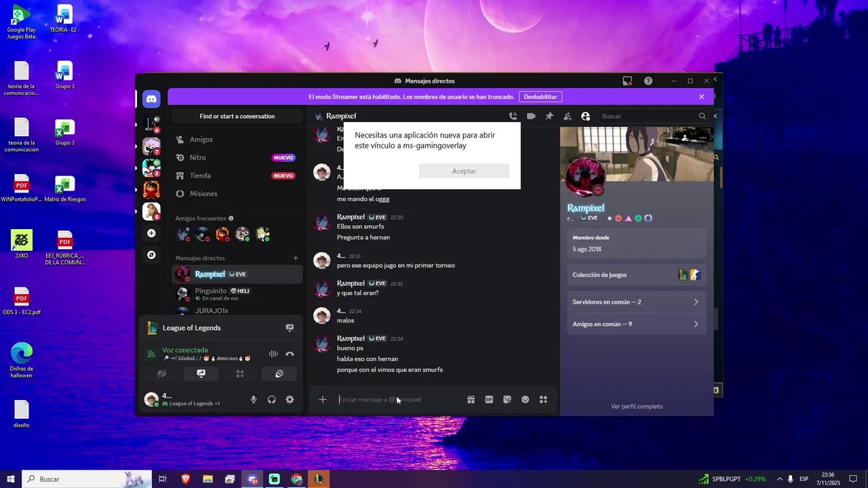
Task: Start a voice call with Rampixel
Action: (x=513, y=116)
